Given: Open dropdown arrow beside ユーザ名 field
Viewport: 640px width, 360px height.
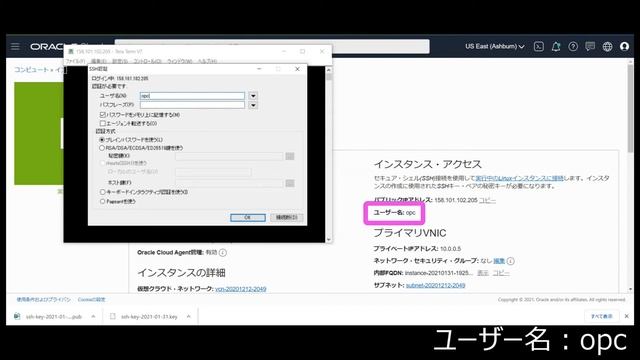Looking at the screenshot, I should tap(253, 96).
